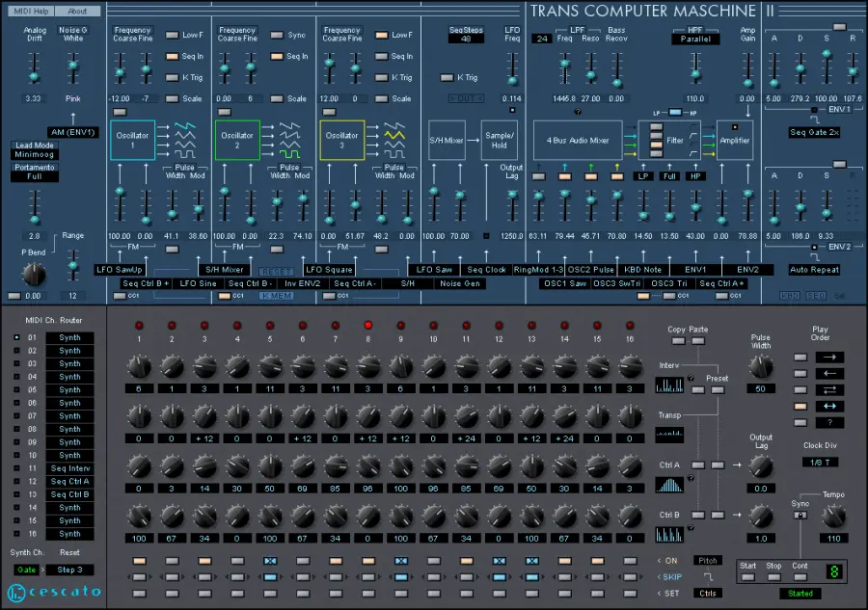Image resolution: width=868 pixels, height=610 pixels.
Task: Open MIDI channel 11 Seq Interv dropdown
Action: [x=69, y=468]
